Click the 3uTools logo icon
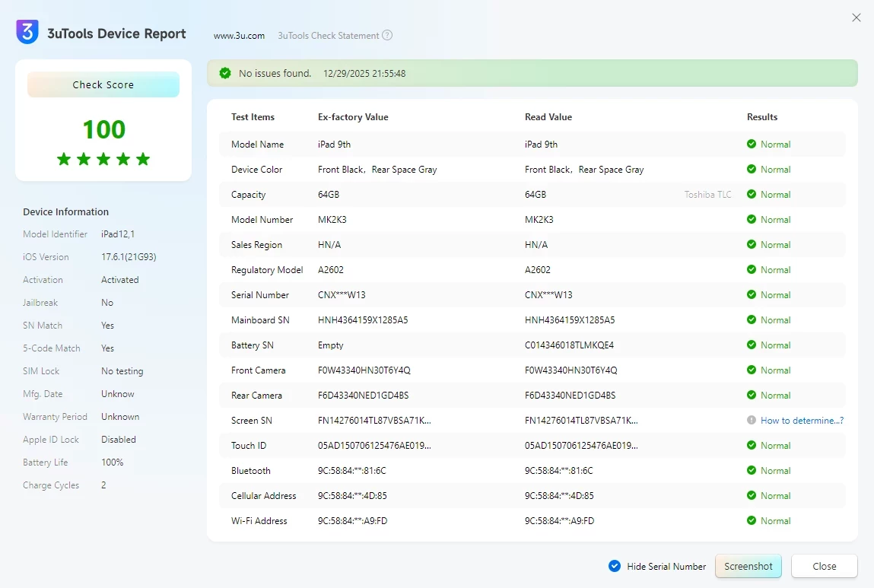The image size is (874, 588). (x=27, y=32)
